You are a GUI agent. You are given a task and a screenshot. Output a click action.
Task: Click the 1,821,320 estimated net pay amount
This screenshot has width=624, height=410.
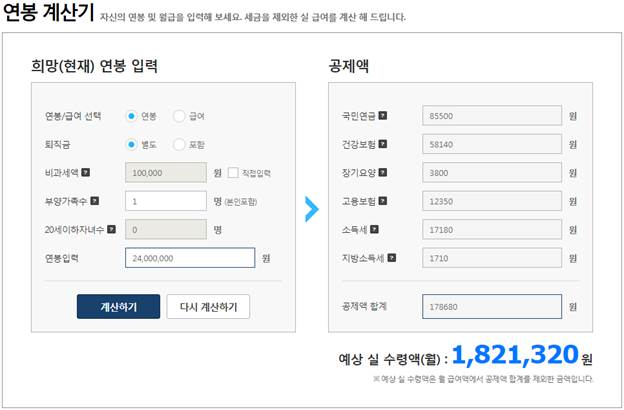[x=515, y=355]
